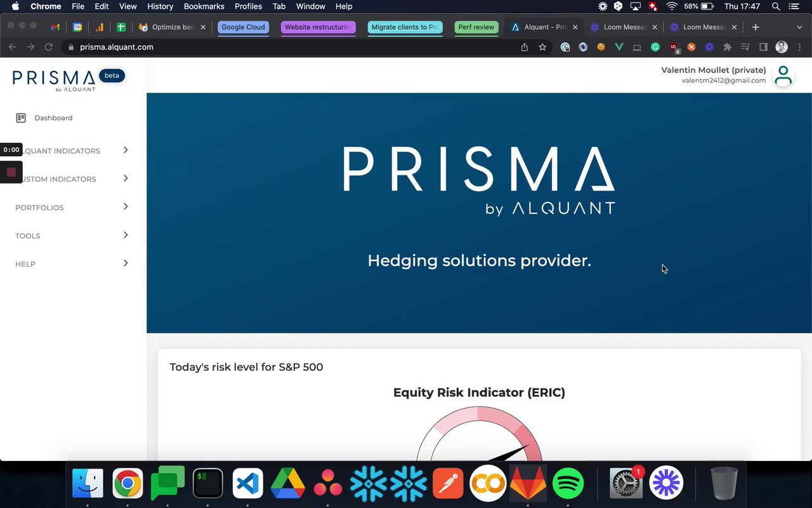Open the Extensions puzzle menu
Viewport: 812px width, 508px height.
728,47
